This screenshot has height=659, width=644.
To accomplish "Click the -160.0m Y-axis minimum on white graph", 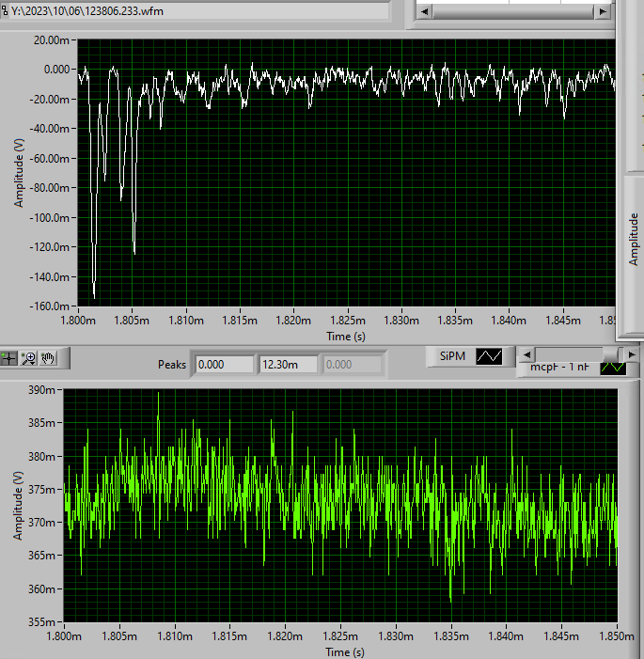I will [x=49, y=306].
